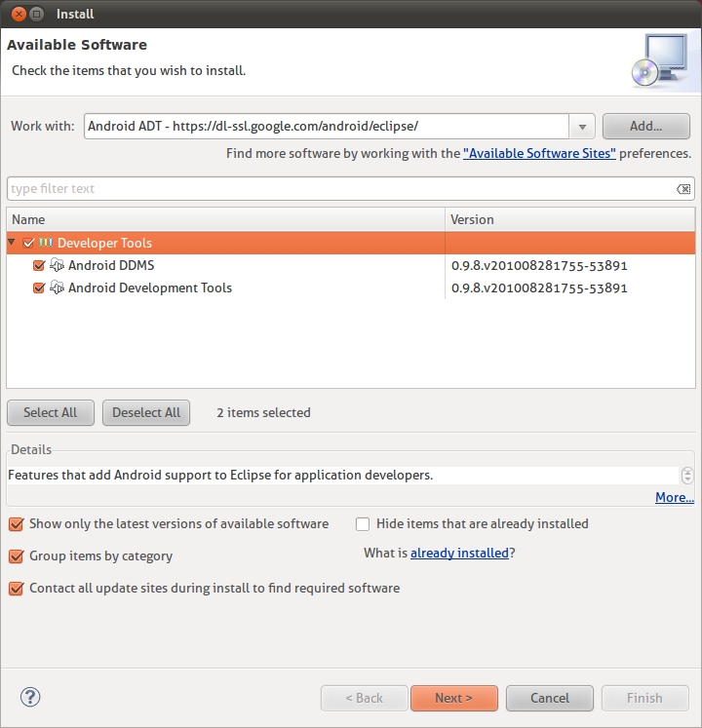Step through Details text with spinner arrows
Image resolution: width=702 pixels, height=728 pixels.
tap(687, 476)
